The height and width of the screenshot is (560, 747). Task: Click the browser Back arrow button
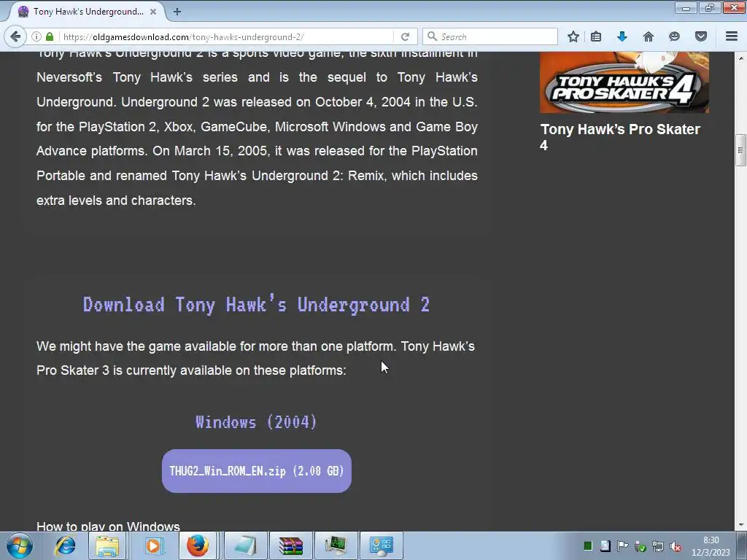click(x=15, y=36)
